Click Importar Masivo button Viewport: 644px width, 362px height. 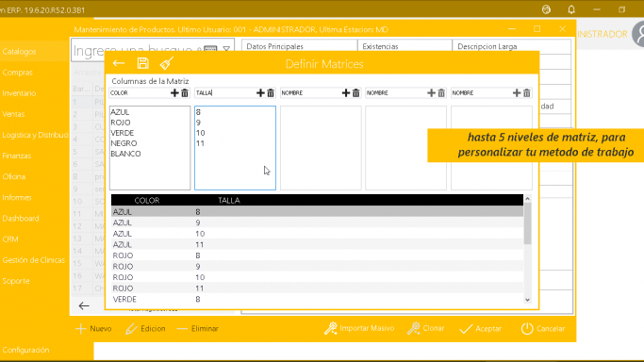point(359,328)
